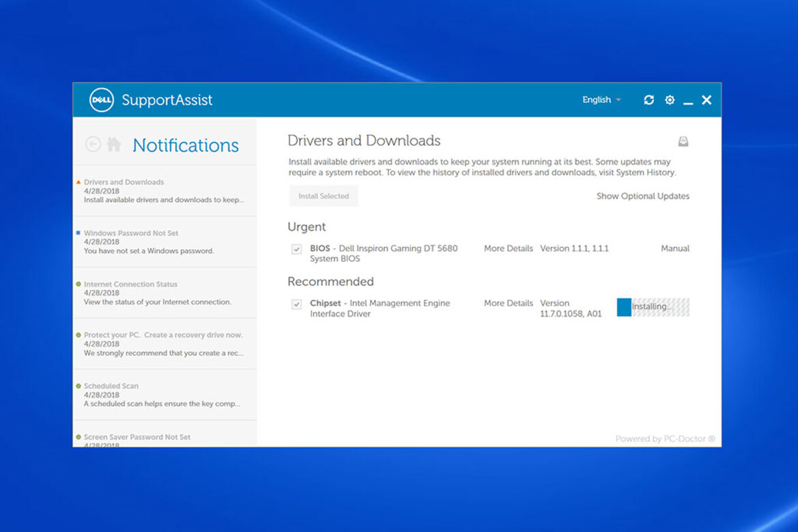Viewport: 798px width, 532px height.
Task: Select the Drivers and Downloads notification
Action: [165, 191]
